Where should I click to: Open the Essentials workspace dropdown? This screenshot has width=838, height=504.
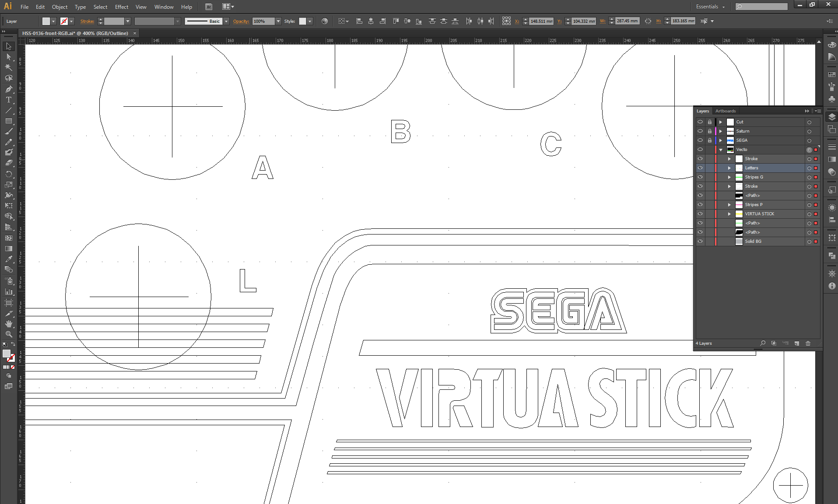tap(710, 7)
